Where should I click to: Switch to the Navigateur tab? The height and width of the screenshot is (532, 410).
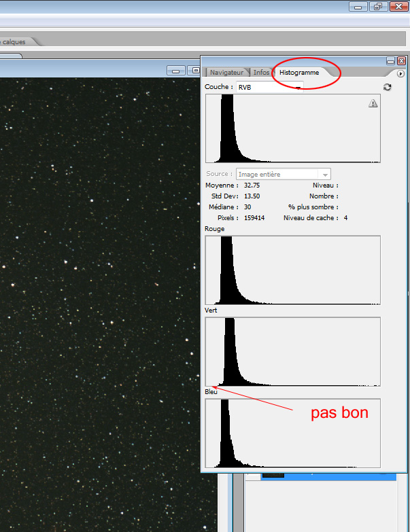[226, 72]
